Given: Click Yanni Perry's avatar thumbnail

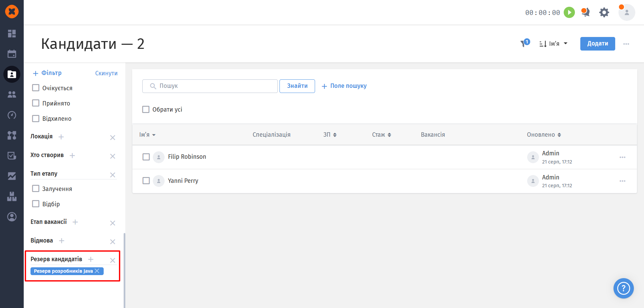Looking at the screenshot, I should click(x=159, y=181).
